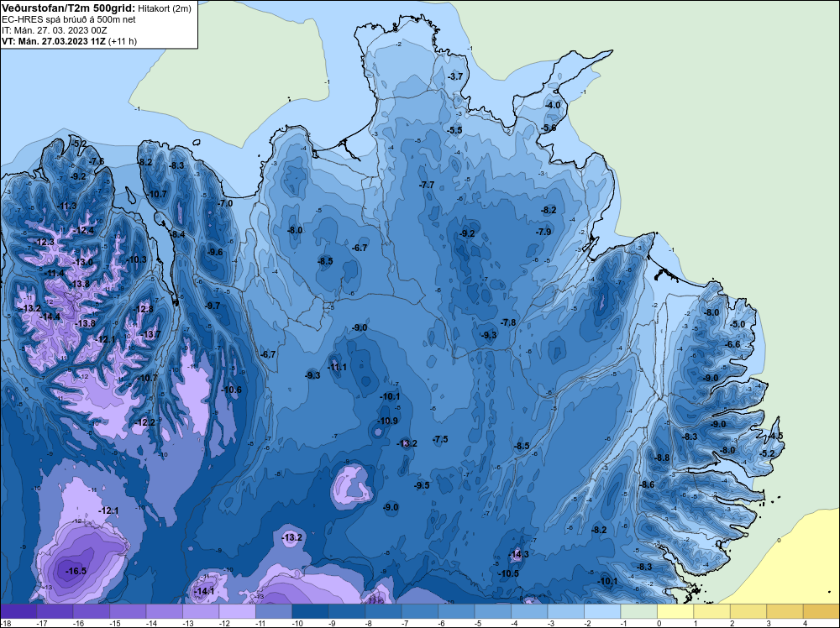Pick the legend swatch between -6 and -5

456,611
